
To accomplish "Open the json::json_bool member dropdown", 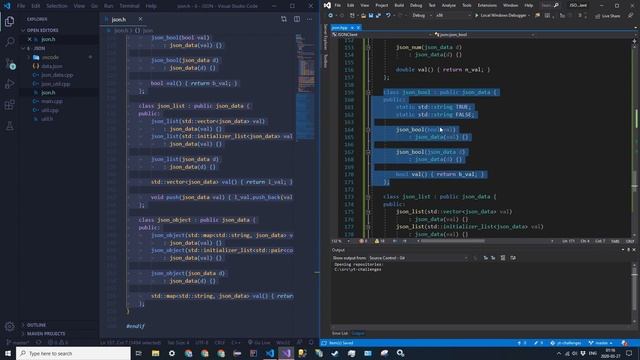I will [x=484, y=35].
